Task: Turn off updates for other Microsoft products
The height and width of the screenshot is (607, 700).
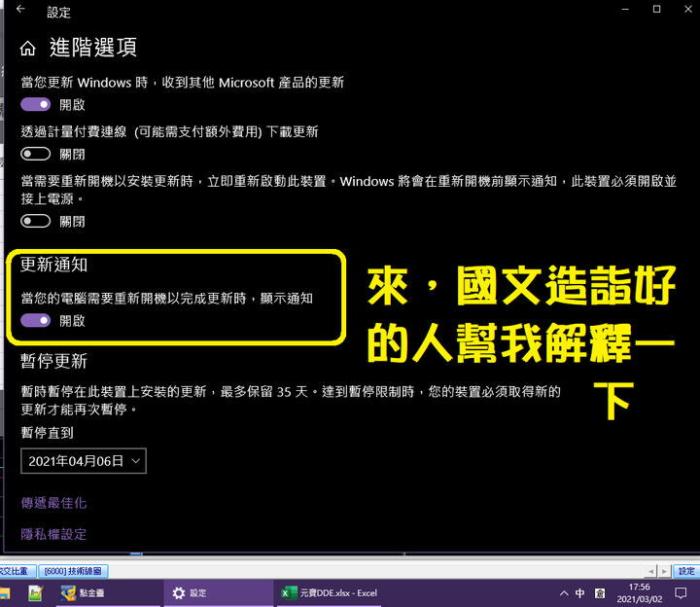Action: pyautogui.click(x=36, y=104)
